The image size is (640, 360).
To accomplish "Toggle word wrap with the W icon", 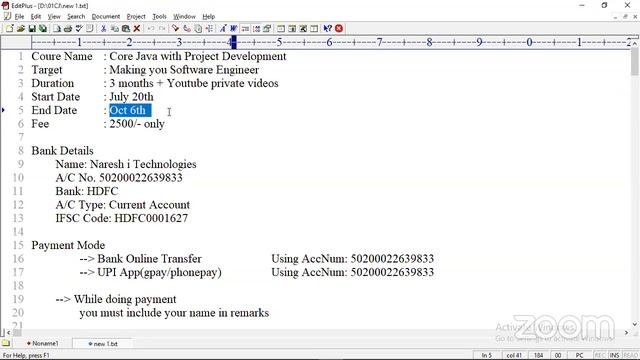I will 233,29.
